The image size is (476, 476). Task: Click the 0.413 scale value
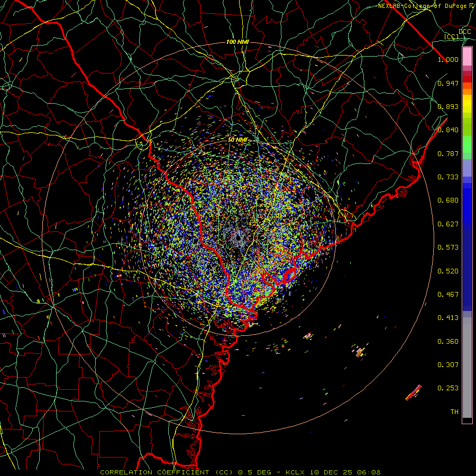(x=448, y=318)
